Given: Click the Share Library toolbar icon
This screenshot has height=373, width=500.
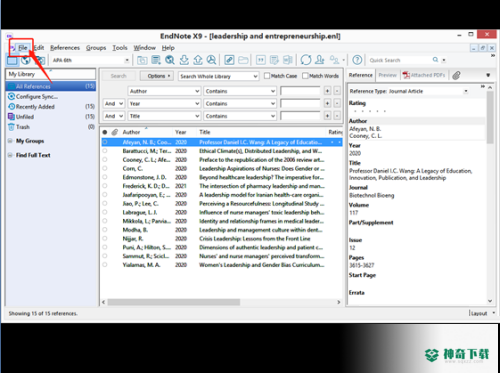Looking at the screenshot, I should pos(320,60).
